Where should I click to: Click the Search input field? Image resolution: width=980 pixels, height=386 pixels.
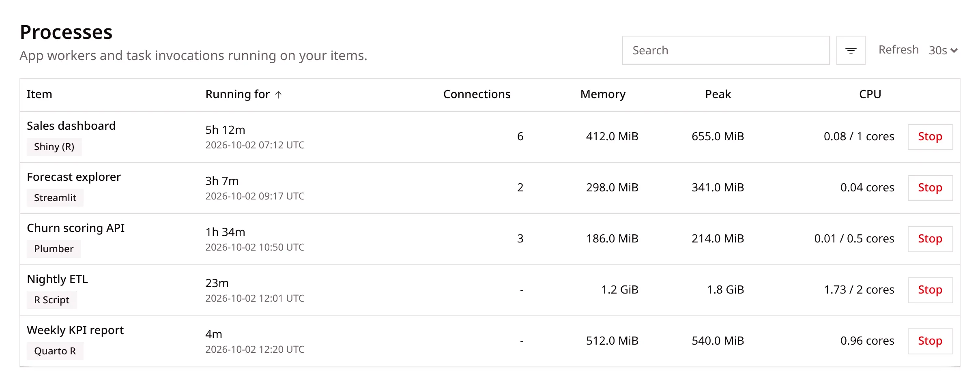pyautogui.click(x=726, y=50)
